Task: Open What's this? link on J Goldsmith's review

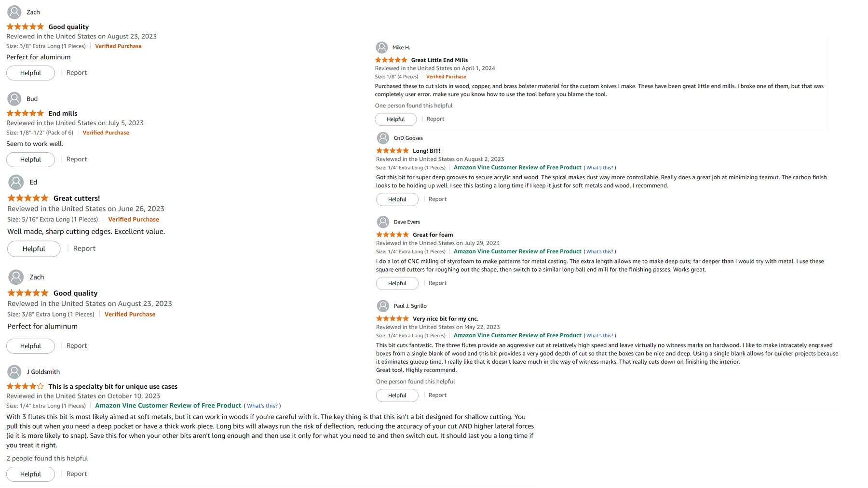Action: [x=262, y=406]
